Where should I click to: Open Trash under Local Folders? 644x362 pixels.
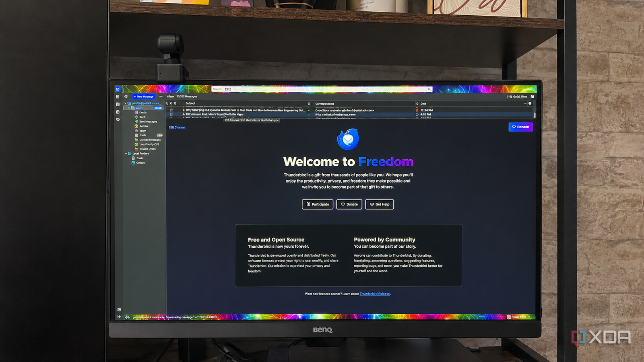139,158
